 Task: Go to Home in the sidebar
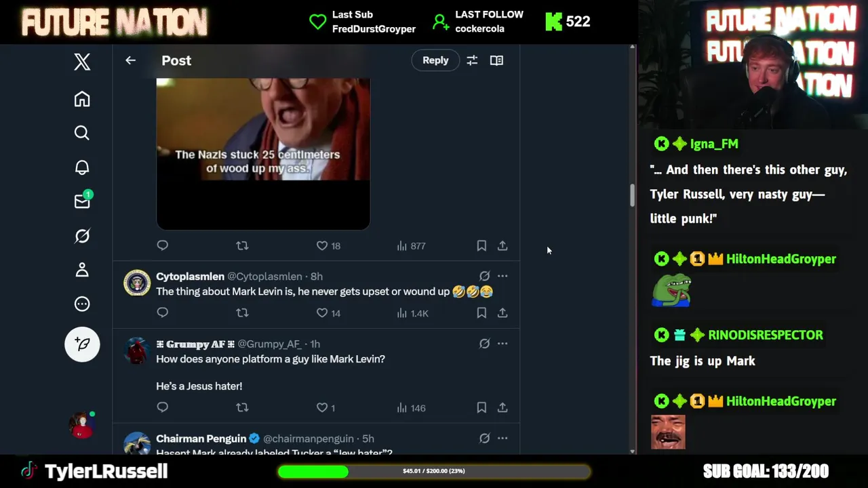[82, 99]
